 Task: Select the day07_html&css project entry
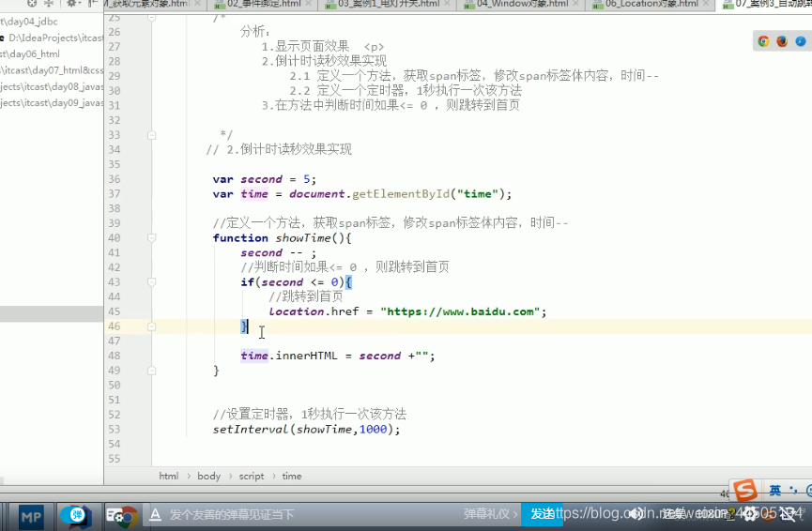click(52, 70)
